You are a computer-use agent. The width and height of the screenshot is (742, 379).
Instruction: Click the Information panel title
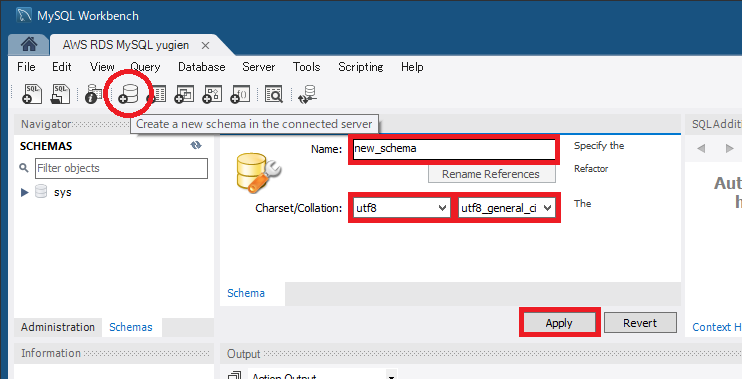click(51, 353)
